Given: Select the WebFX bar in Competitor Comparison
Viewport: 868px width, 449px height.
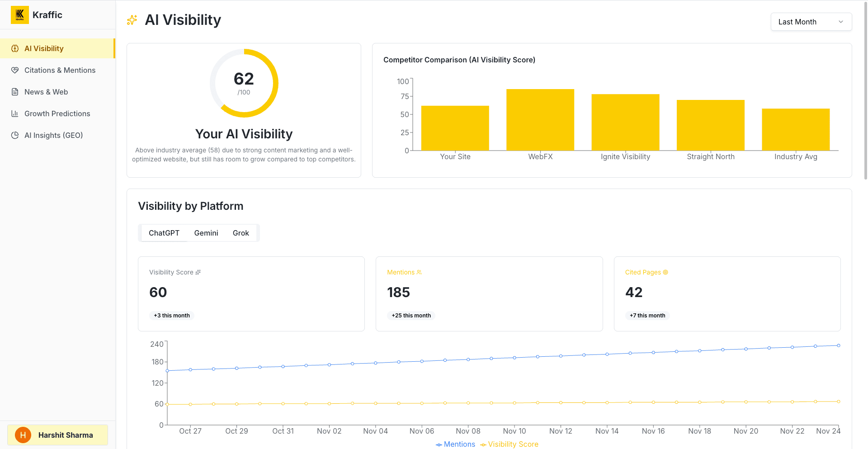Looking at the screenshot, I should coord(540,119).
